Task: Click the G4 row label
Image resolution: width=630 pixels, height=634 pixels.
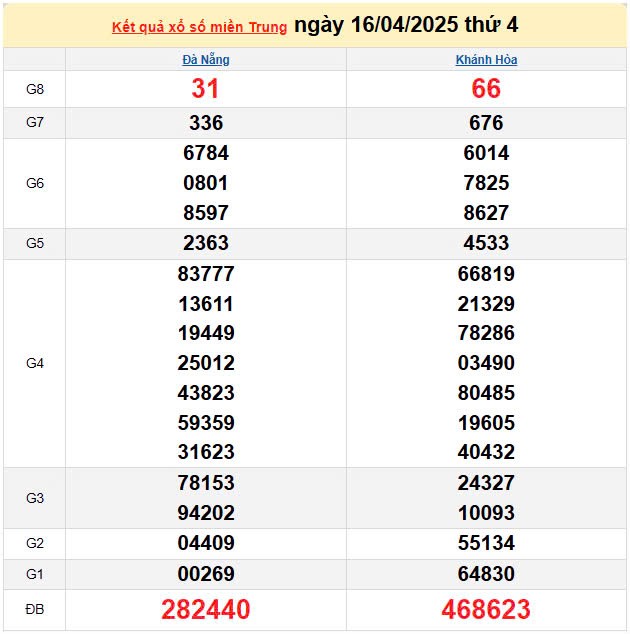Action: coord(35,363)
